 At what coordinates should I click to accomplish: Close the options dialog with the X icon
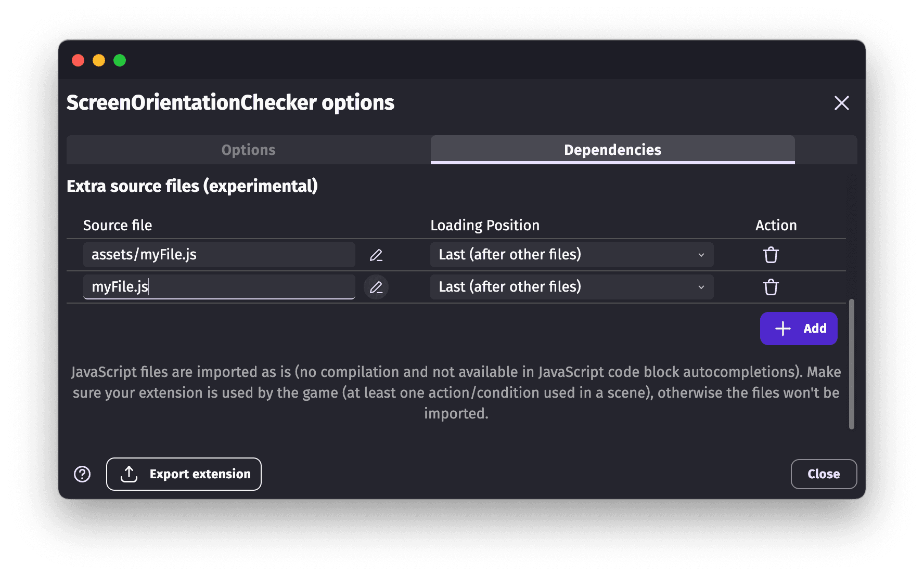tap(841, 103)
